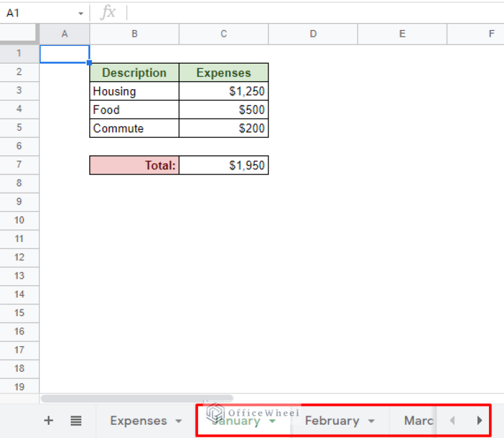Switch to the February sheet tab

[x=332, y=421]
